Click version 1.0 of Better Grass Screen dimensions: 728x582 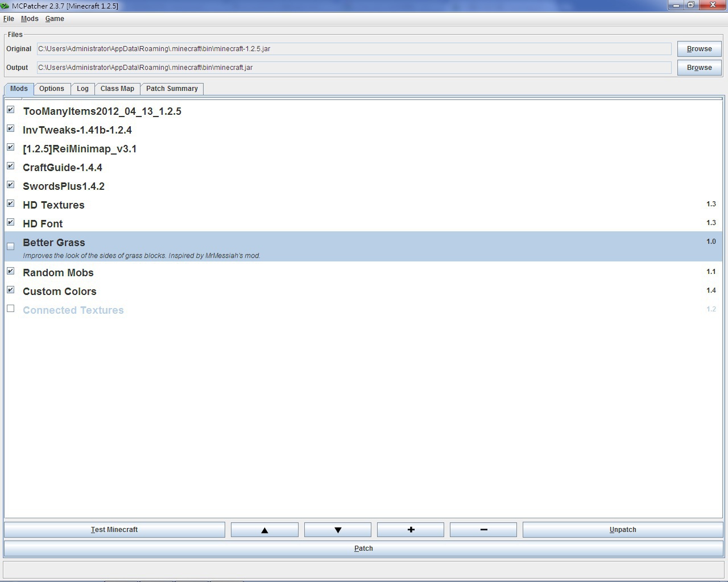(711, 242)
